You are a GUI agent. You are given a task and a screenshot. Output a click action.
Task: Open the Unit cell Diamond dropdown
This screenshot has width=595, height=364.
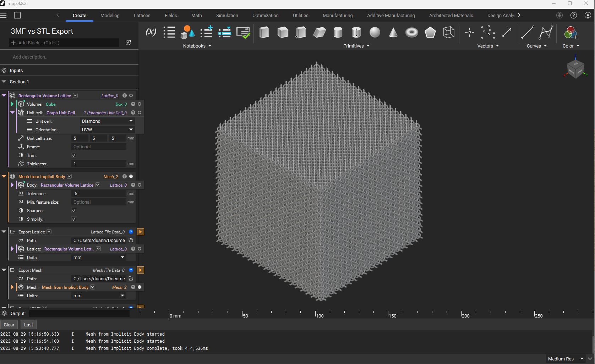(107, 121)
